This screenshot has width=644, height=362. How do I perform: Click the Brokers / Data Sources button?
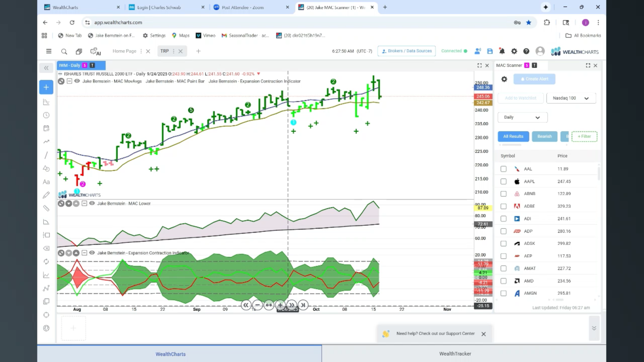[x=407, y=51]
